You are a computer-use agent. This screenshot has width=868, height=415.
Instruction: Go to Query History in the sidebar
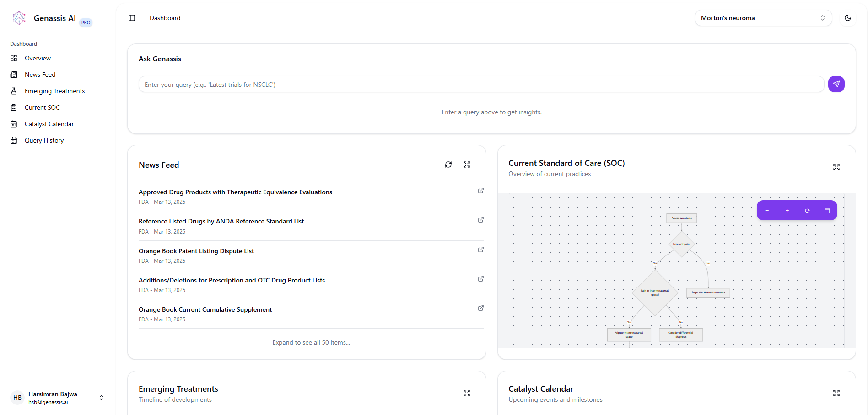[x=44, y=140]
